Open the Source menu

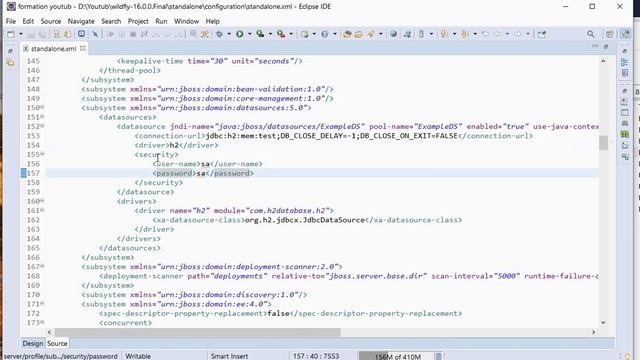51,21
